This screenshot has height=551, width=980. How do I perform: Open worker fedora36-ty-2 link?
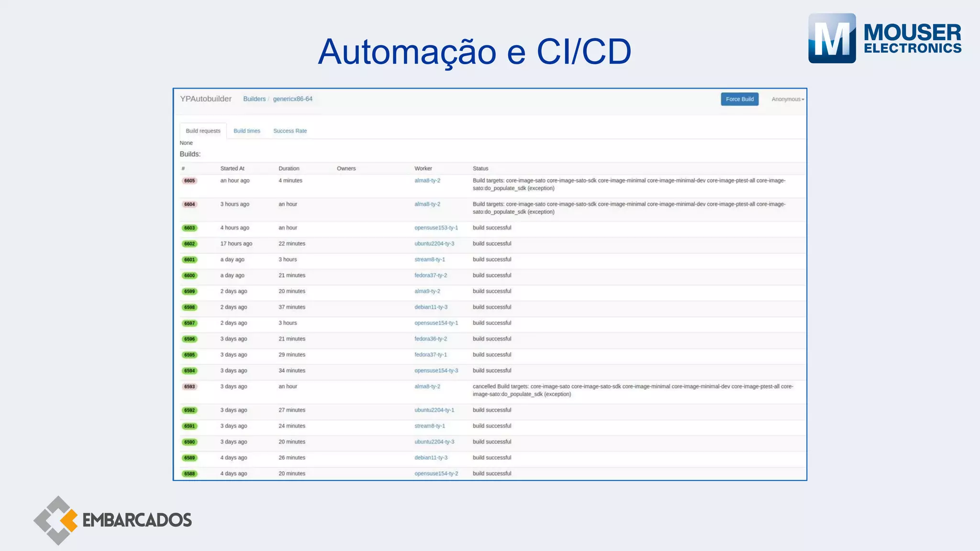pos(431,339)
